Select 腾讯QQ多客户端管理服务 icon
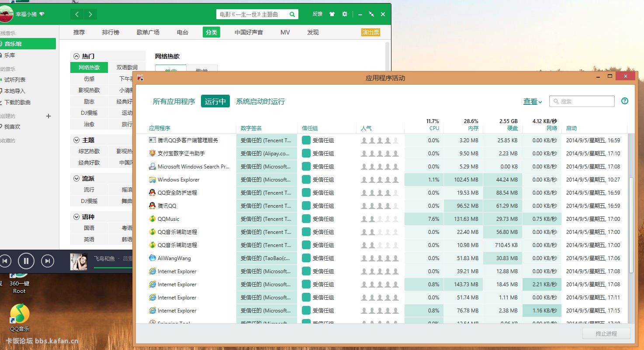Screen dimensions: 644x350 click(152, 140)
